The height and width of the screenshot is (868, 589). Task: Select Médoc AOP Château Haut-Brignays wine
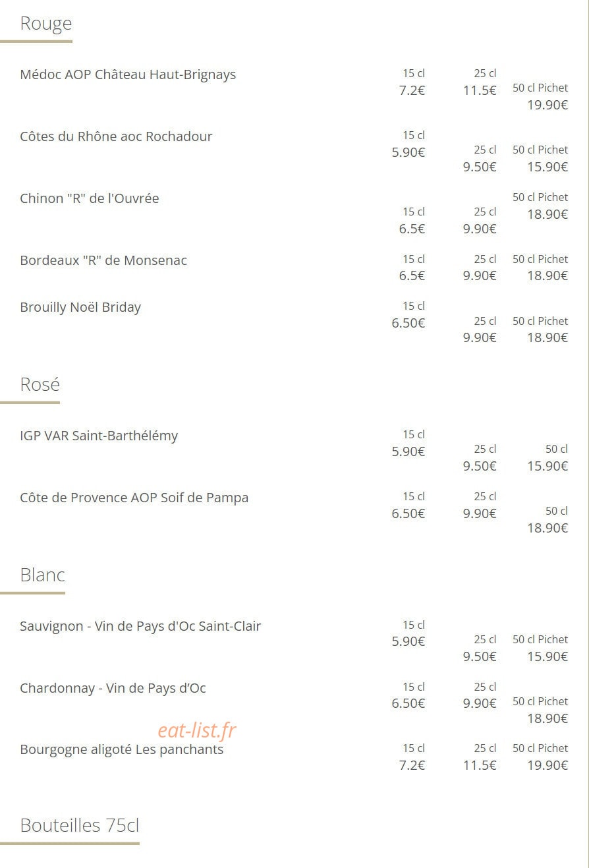128,74
